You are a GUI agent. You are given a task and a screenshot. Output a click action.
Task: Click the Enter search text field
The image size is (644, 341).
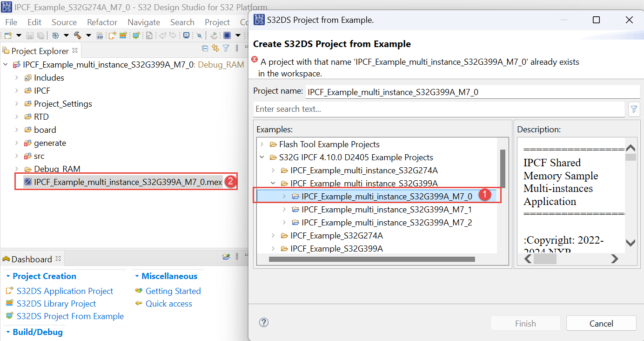pos(439,109)
